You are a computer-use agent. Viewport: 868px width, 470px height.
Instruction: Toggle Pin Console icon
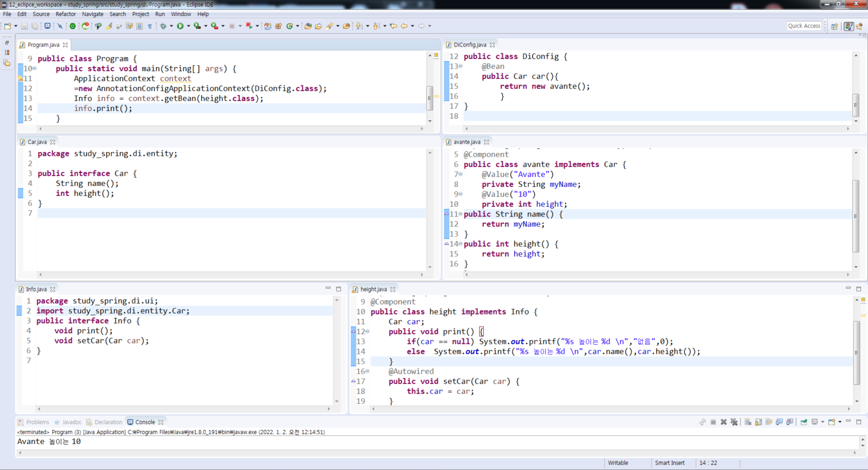click(x=804, y=422)
